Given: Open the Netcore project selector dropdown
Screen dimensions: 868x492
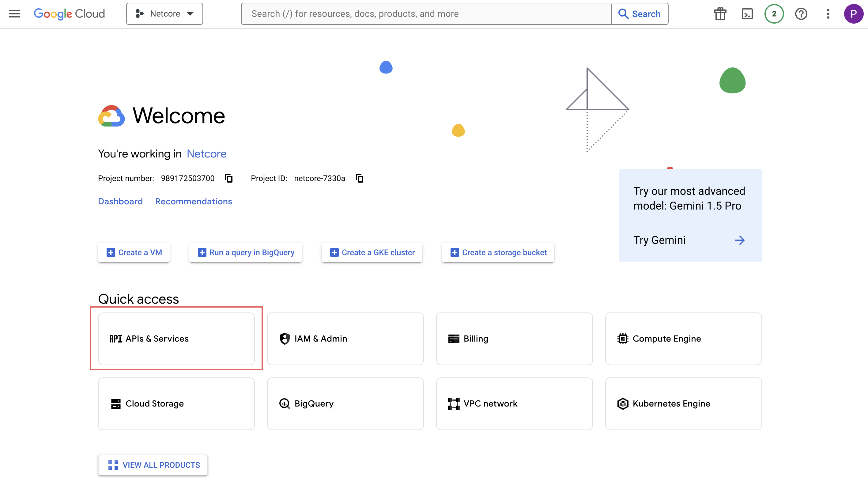Looking at the screenshot, I should pyautogui.click(x=164, y=14).
